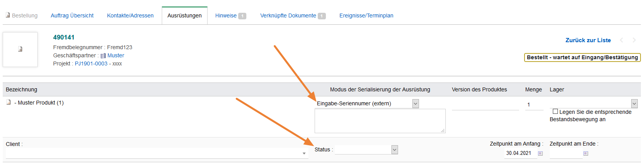Screen dimensions: 644x163
Task: Go to next record arrow
Action: click(634, 40)
